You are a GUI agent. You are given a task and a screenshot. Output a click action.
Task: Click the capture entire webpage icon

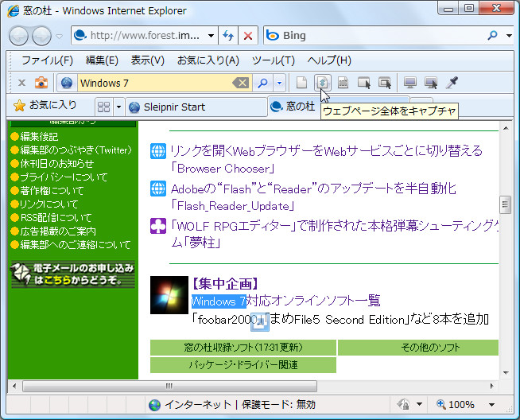322,83
